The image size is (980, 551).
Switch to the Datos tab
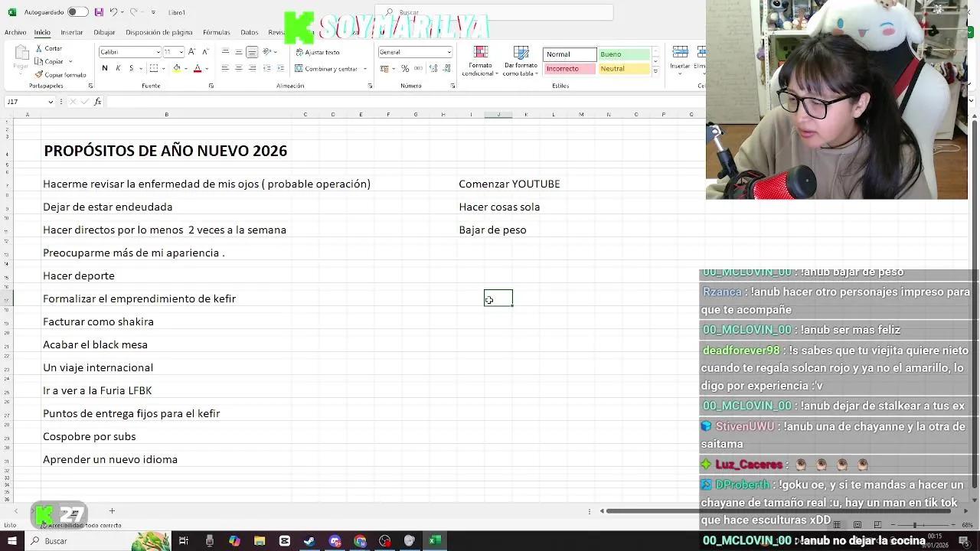click(250, 33)
